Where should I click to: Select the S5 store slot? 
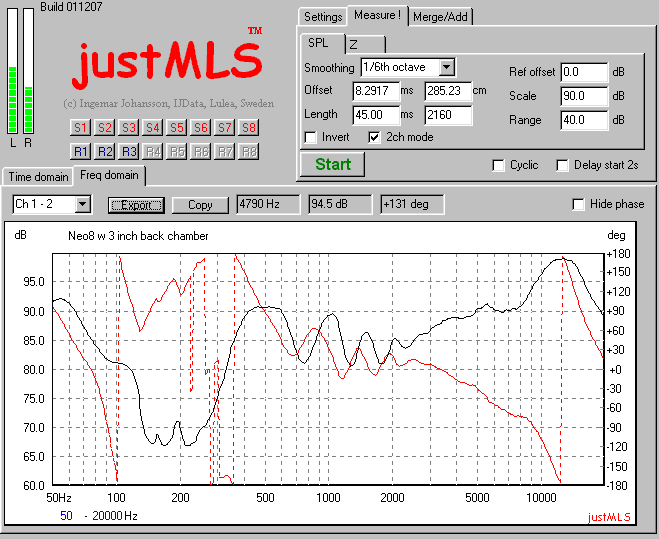[177, 128]
